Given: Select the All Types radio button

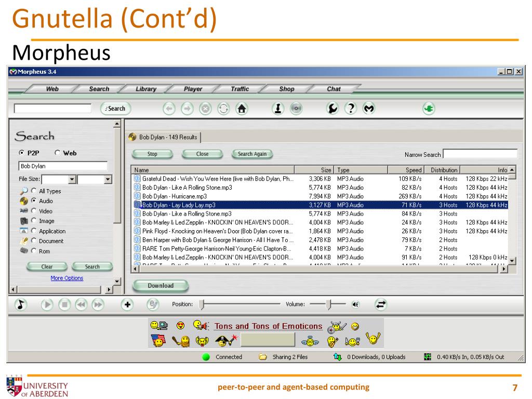Looking at the screenshot, I should 34,191.
